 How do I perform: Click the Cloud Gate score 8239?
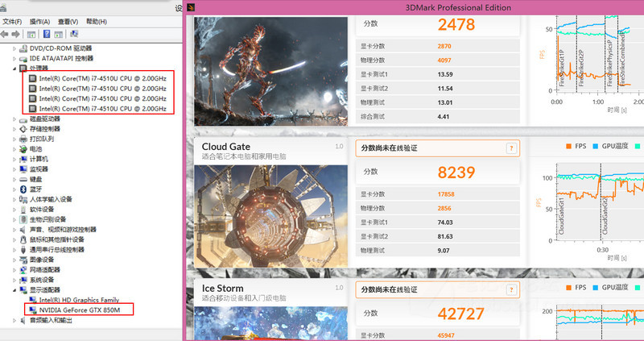click(x=456, y=173)
